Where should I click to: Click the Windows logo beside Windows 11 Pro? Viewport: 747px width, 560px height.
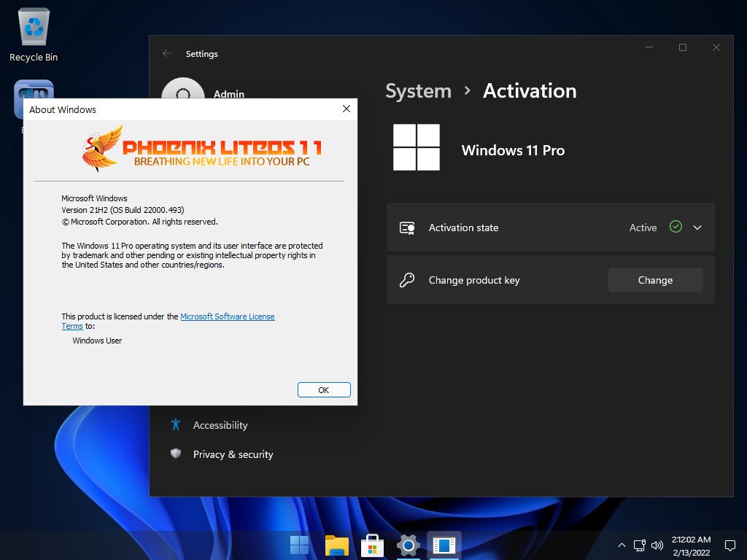pos(416,147)
